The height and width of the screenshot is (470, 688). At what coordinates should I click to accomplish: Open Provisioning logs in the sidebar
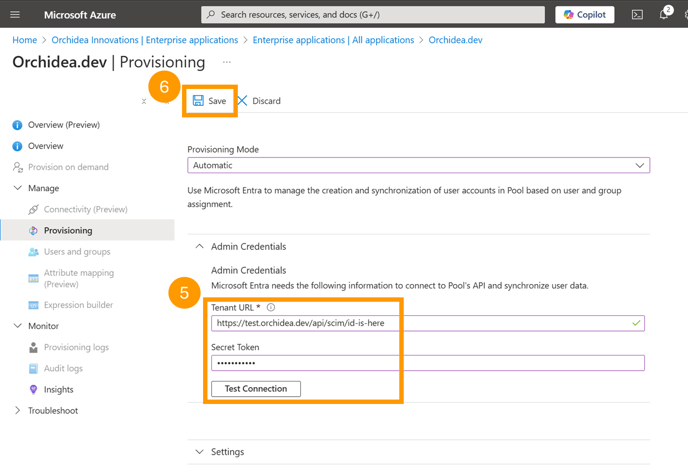[76, 347]
